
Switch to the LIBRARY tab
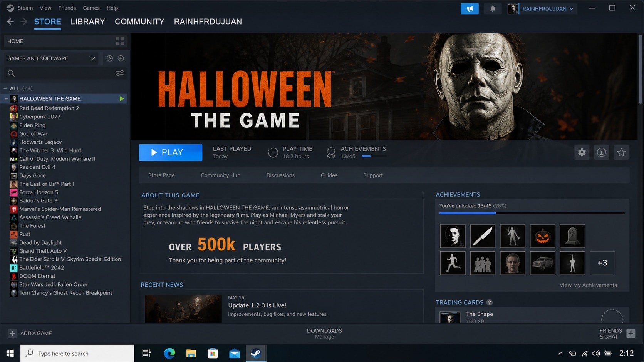(x=88, y=22)
